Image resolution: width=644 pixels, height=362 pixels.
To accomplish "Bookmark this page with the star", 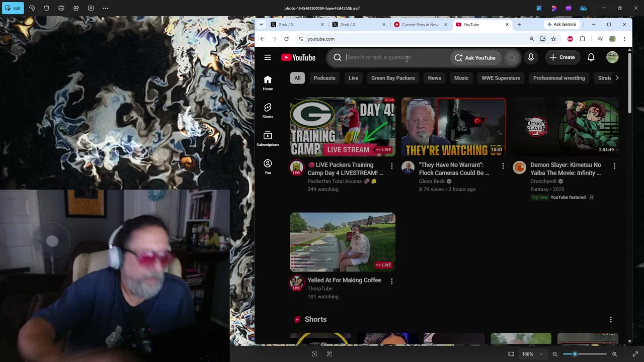I will click(x=553, y=39).
